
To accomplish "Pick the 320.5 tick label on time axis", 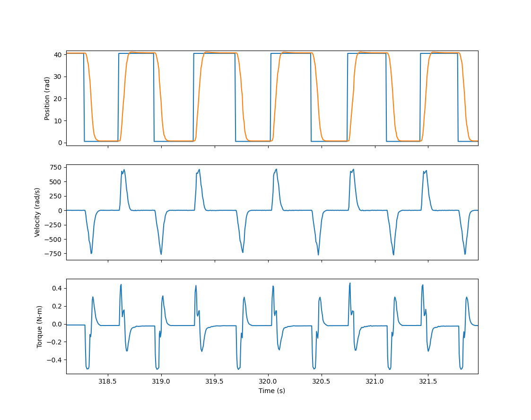I will pyautogui.click(x=322, y=382).
